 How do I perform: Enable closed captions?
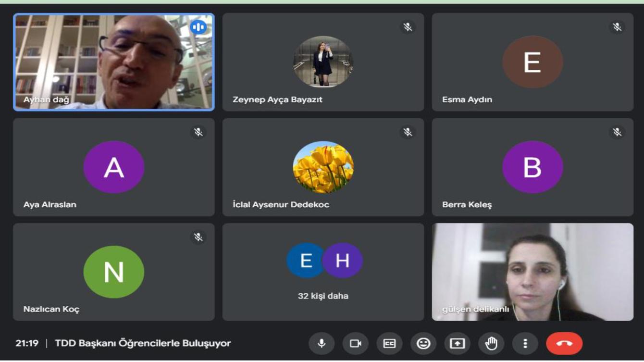click(x=389, y=343)
